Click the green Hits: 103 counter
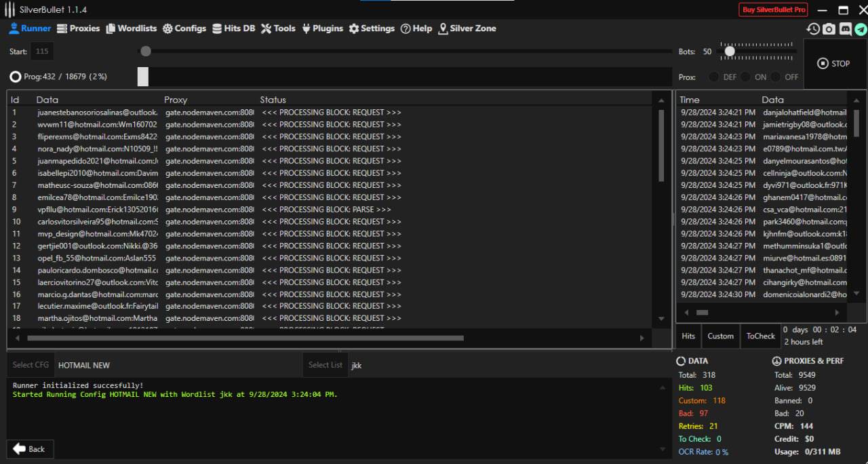Screen dimensions: 868x464 click(x=695, y=388)
